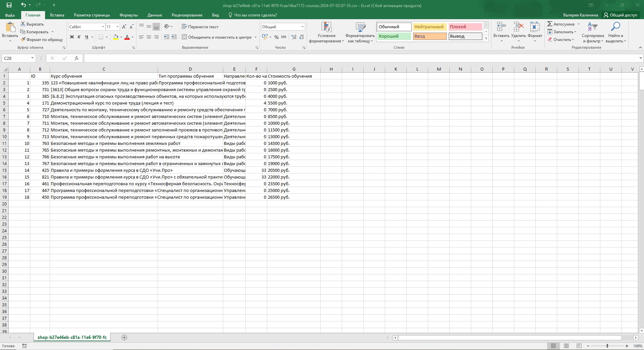Expand number format Общий dropdown
This screenshot has width=644, height=350.
[x=303, y=27]
